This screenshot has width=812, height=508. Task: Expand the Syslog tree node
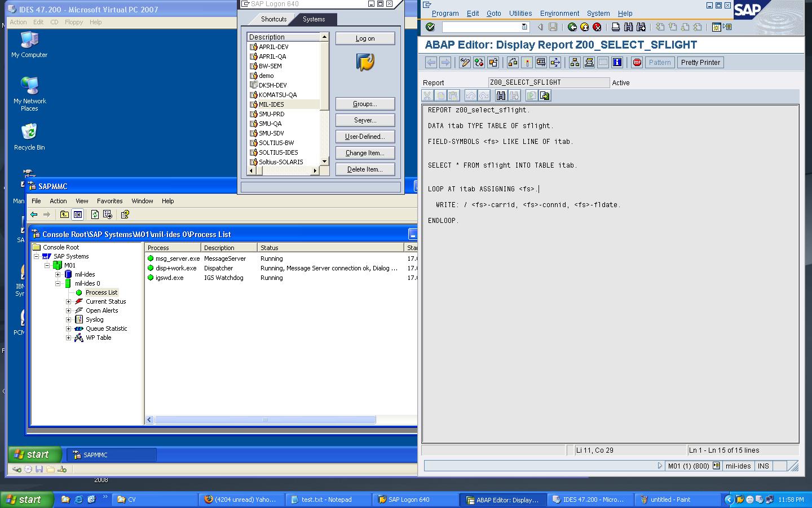point(69,319)
